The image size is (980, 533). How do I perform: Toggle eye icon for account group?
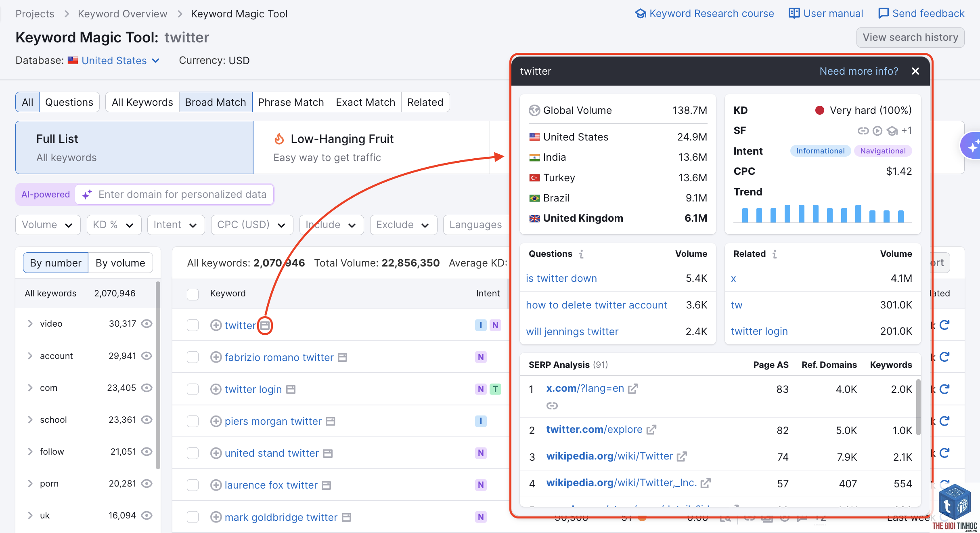click(147, 356)
